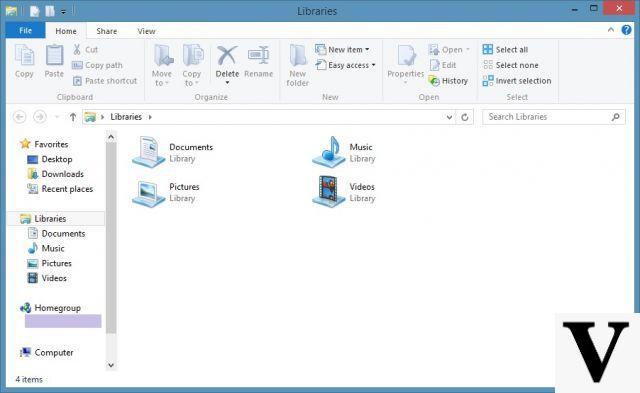Open the File menu tab
The width and height of the screenshot is (640, 393).
click(x=25, y=31)
